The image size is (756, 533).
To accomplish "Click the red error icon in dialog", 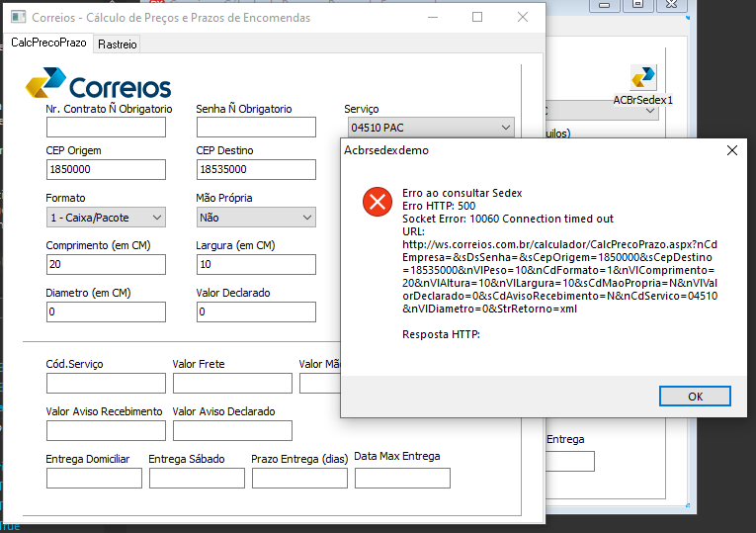I will point(378,202).
